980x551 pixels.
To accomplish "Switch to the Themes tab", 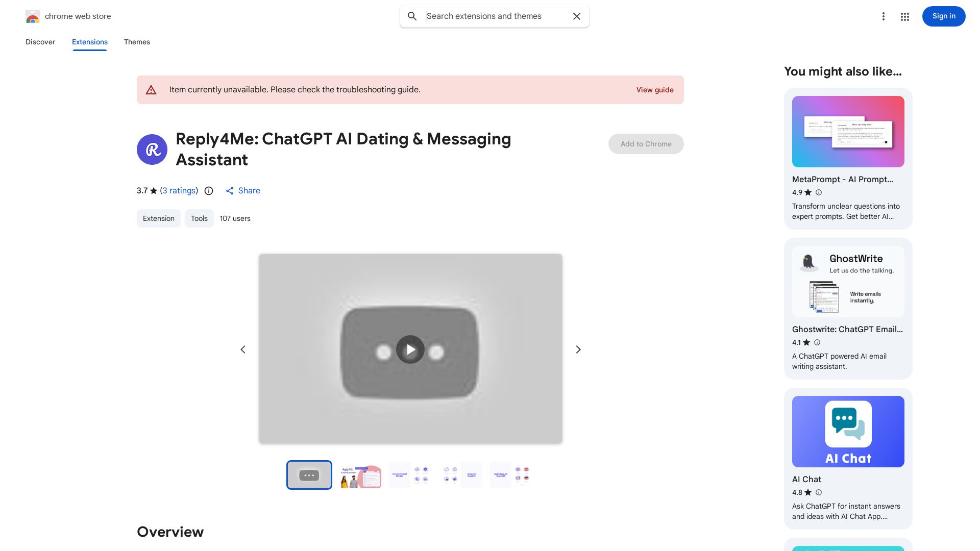I will point(137,42).
